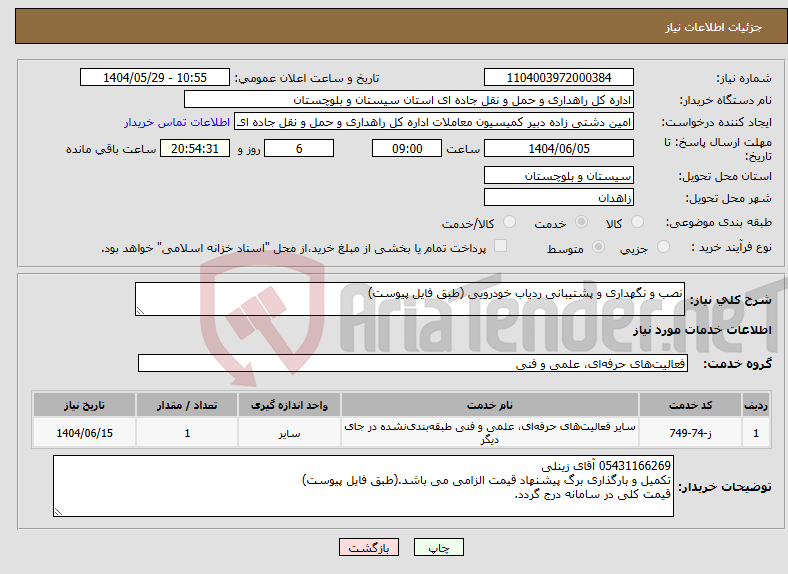
Task: Click the شهر محل تحویل label
Action: coord(729,199)
